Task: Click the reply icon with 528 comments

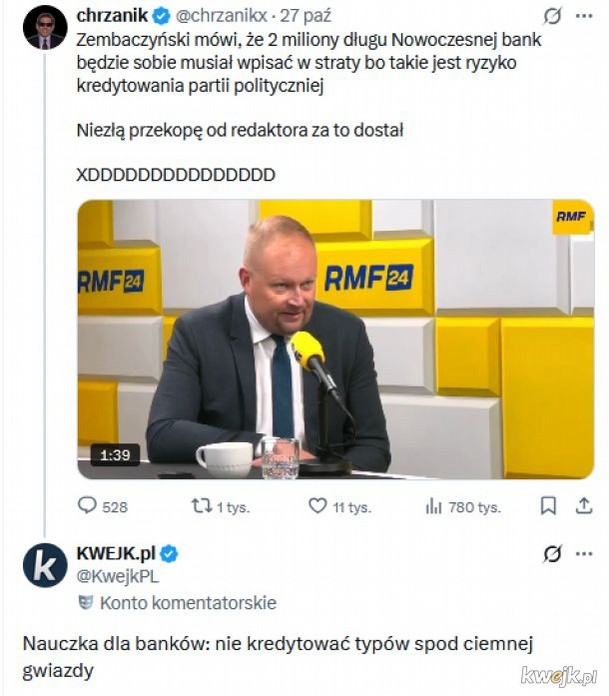Action: (88, 507)
